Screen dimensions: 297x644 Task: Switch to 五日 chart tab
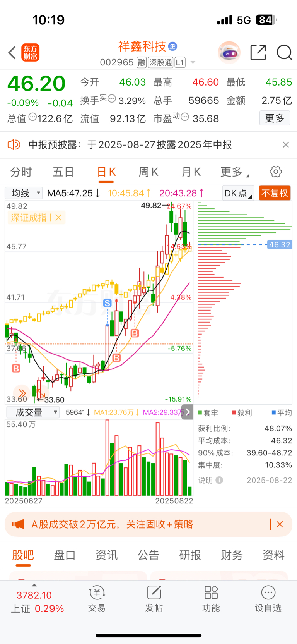coord(63,172)
